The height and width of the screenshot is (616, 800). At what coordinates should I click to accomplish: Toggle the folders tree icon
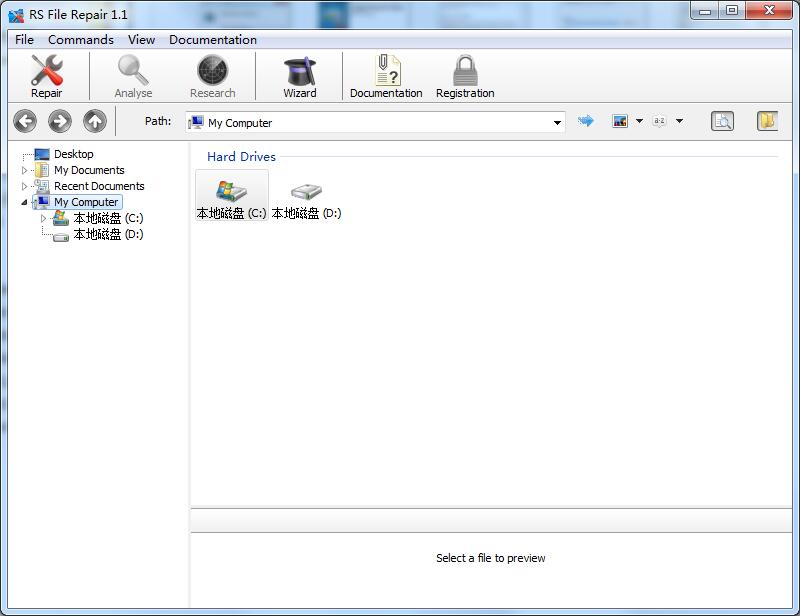point(767,121)
